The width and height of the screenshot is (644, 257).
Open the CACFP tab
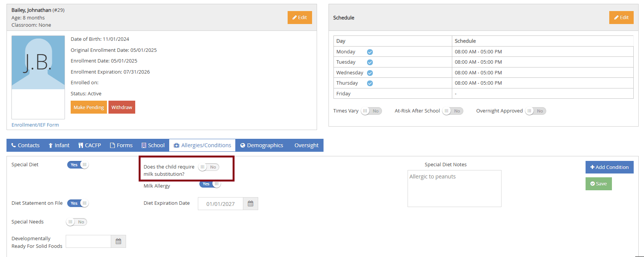[x=90, y=145]
